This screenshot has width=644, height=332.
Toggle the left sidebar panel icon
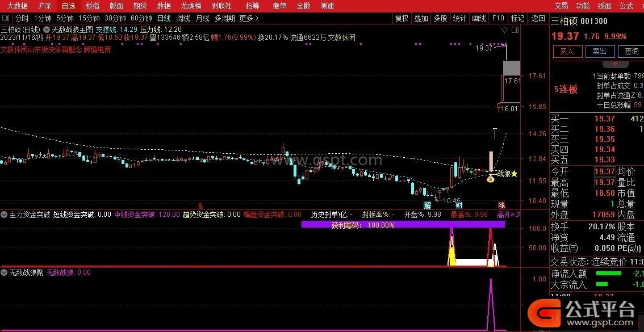tap(6, 18)
